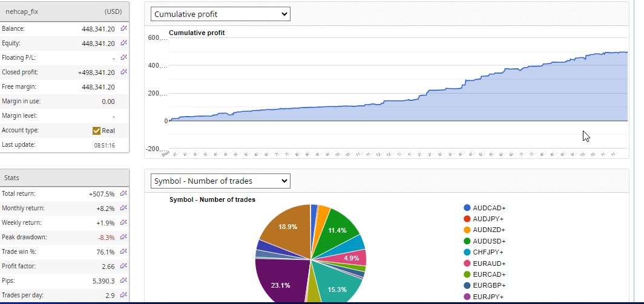Open the Profit factor chart icon
644x304 pixels.
click(x=123, y=266)
